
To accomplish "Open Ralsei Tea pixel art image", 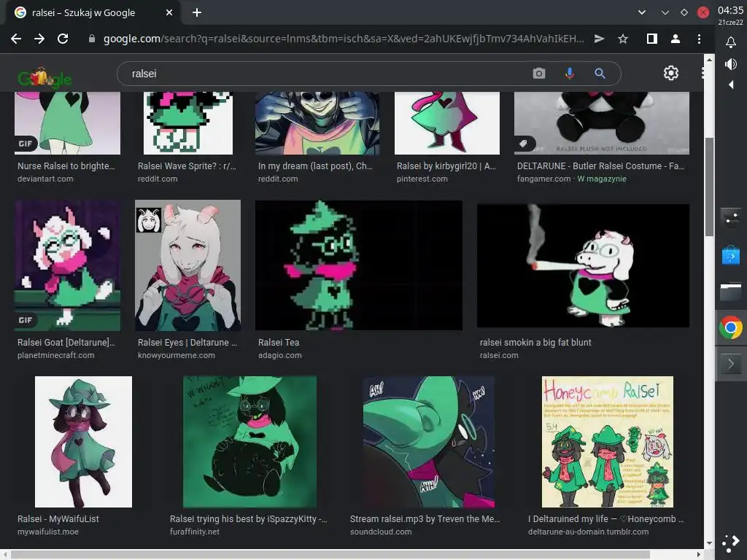I will click(x=359, y=265).
